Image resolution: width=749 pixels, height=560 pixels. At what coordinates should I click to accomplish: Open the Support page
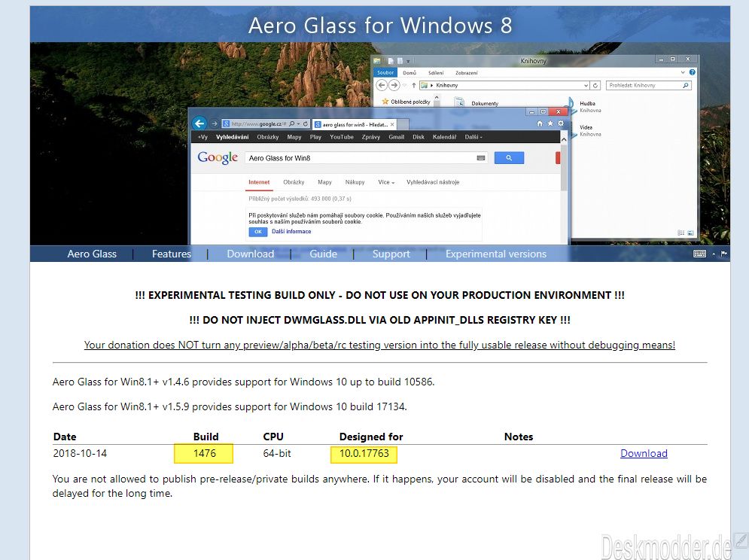[391, 254]
